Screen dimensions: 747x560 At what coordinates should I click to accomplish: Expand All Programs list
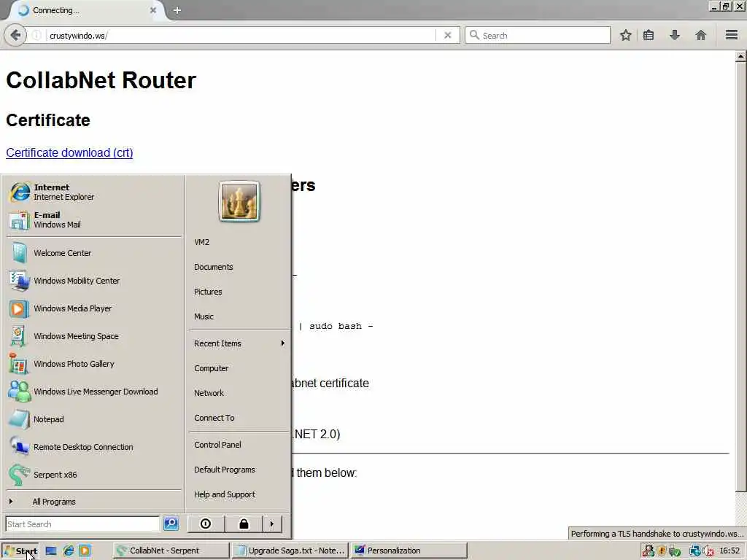tap(94, 502)
